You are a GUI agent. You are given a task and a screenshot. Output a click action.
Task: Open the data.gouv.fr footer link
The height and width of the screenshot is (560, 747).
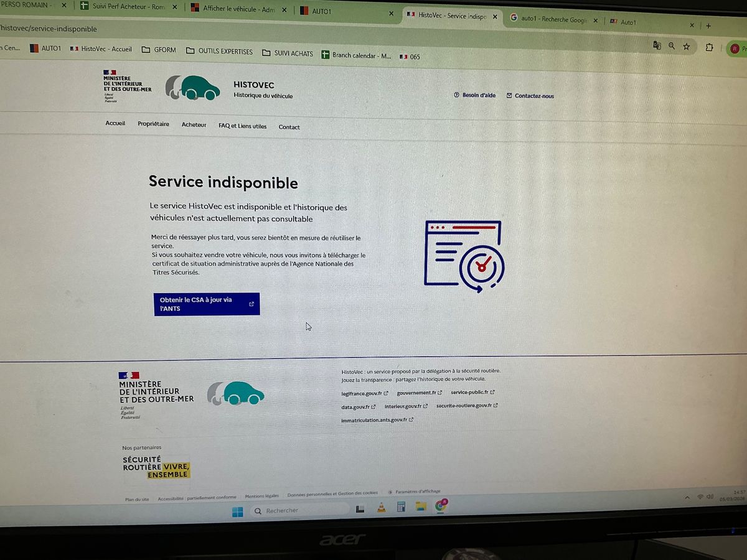pos(358,407)
